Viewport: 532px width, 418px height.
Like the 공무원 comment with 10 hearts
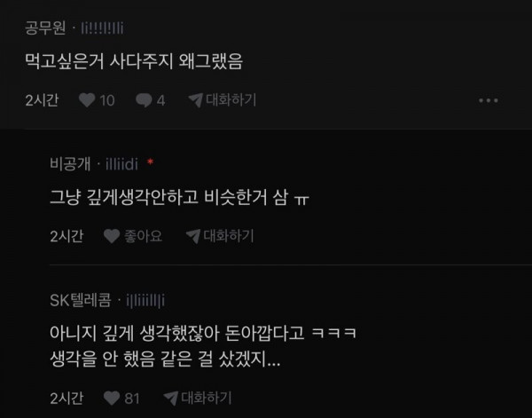click(87, 100)
